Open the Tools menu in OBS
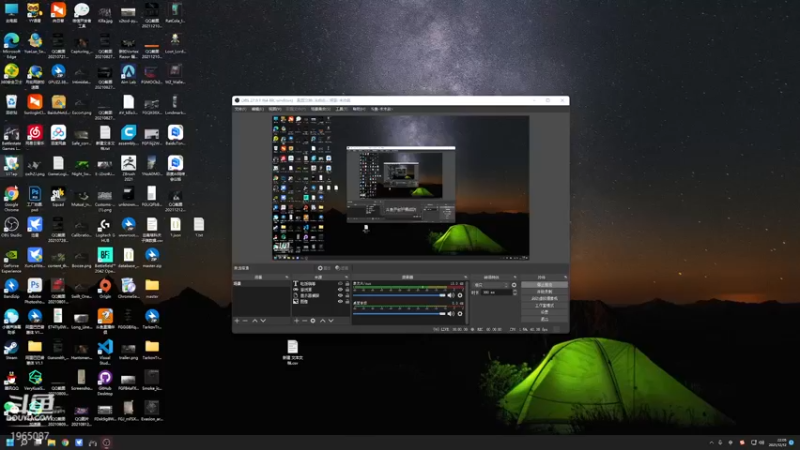Viewport: 800px width, 450px height. [342, 109]
